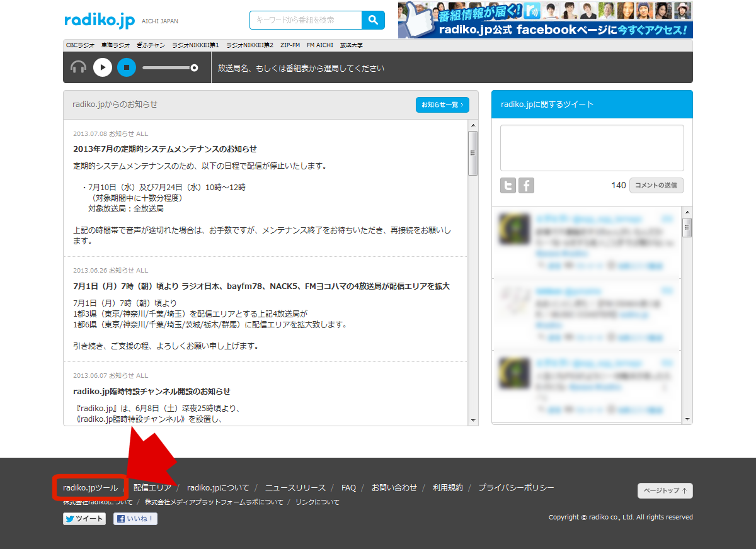Click the Facebook icon below the comment box
Image resolution: width=756 pixels, height=549 pixels.
[x=526, y=185]
